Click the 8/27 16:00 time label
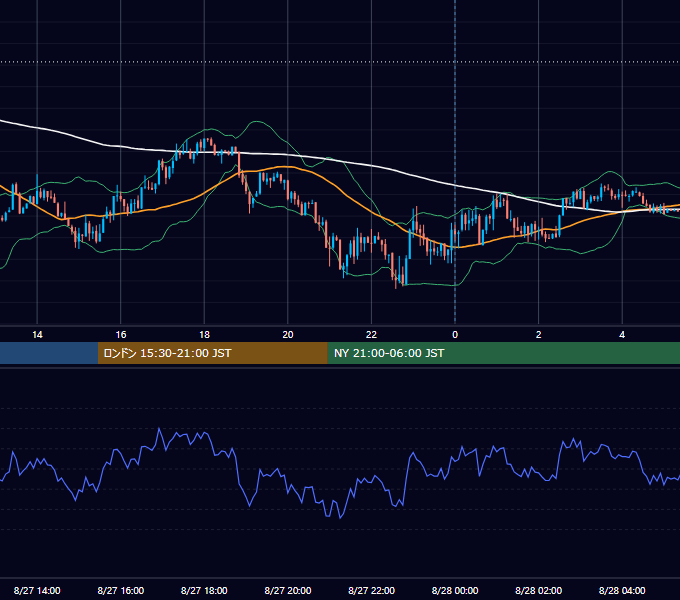 121,590
